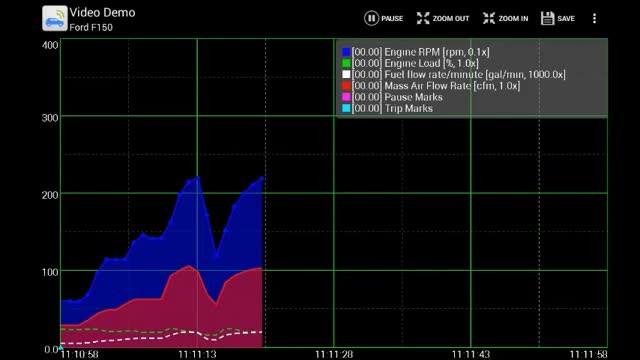
Task: Open the three-dot overflow menu
Action: 594,18
